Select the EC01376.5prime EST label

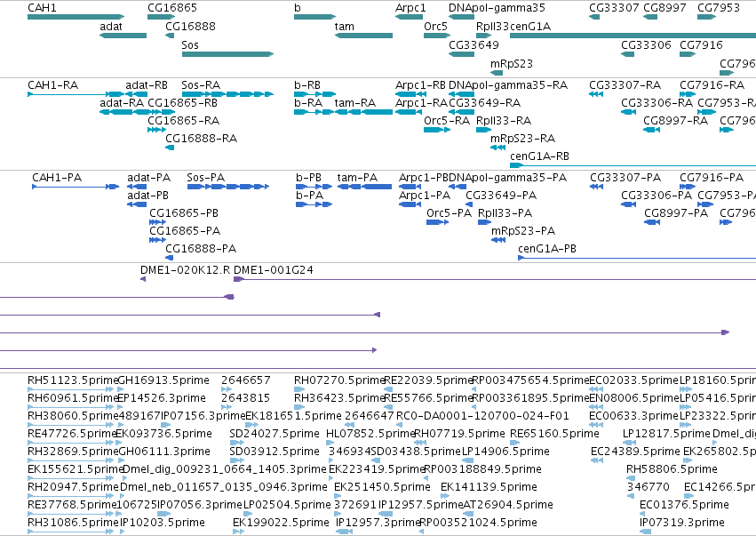[x=684, y=505]
